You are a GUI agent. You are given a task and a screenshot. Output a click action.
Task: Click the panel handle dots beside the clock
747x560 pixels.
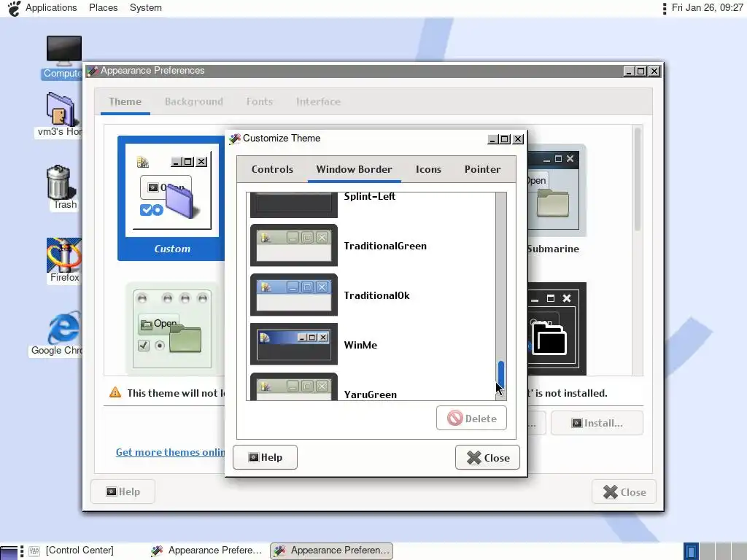[665, 8]
